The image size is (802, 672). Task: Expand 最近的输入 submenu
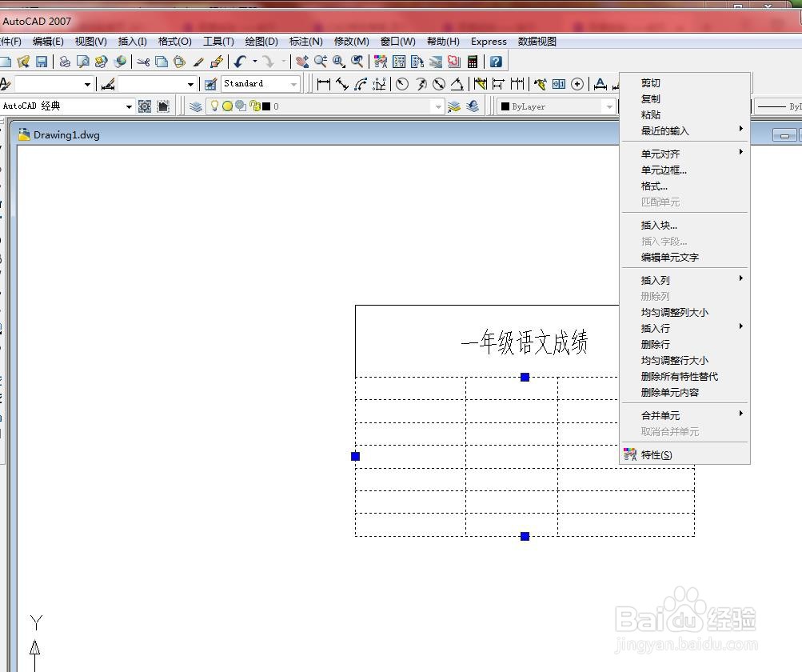click(685, 130)
